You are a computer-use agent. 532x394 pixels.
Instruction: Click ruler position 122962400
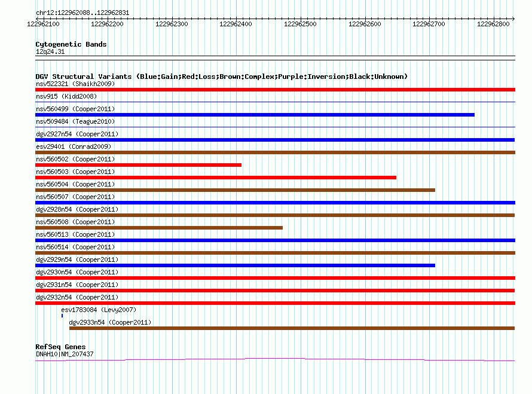click(236, 24)
